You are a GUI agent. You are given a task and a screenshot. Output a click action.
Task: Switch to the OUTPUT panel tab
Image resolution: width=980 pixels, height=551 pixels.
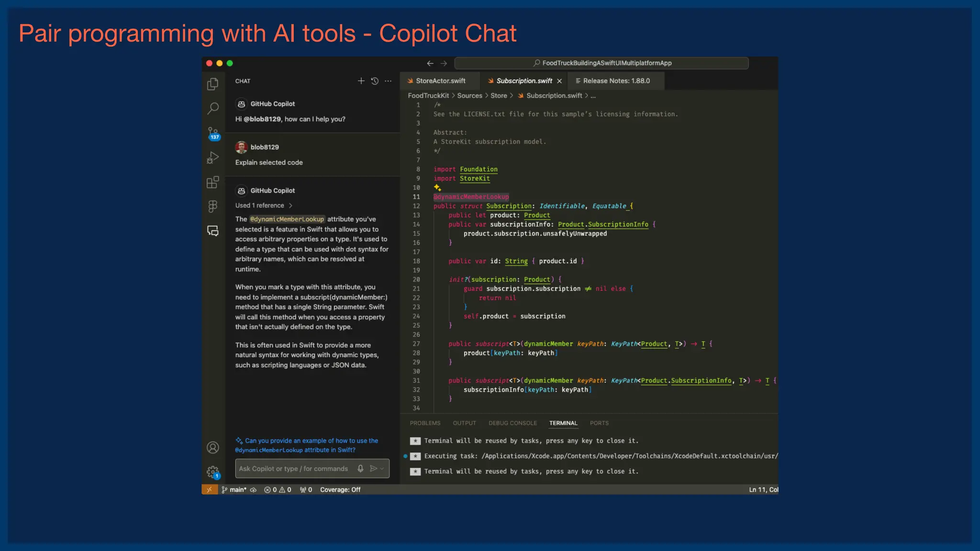[464, 423]
